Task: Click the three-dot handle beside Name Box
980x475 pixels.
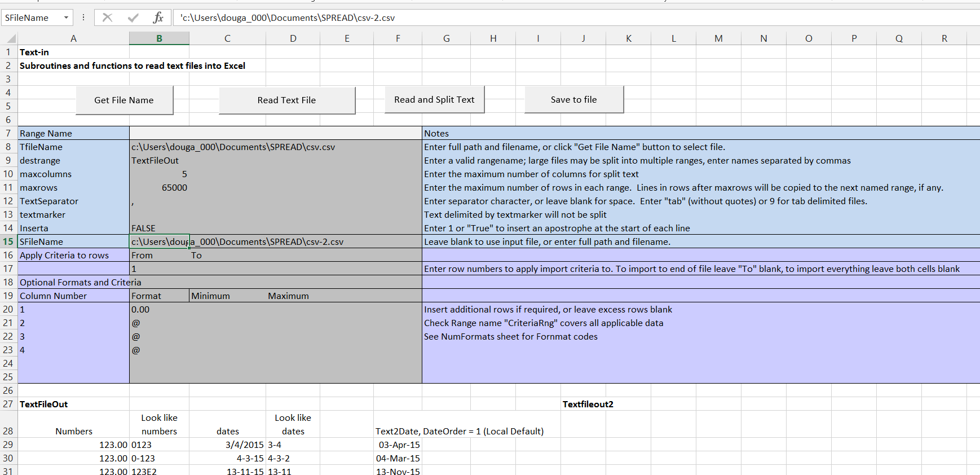Action: [83, 17]
